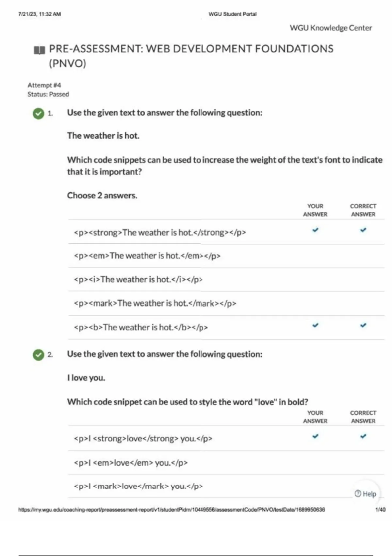
Task: Click the green check icon for question 1
Action: pos(39,113)
